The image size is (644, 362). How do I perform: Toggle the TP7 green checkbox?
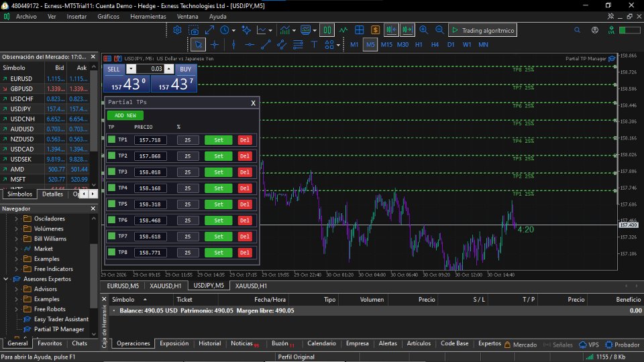(x=112, y=236)
